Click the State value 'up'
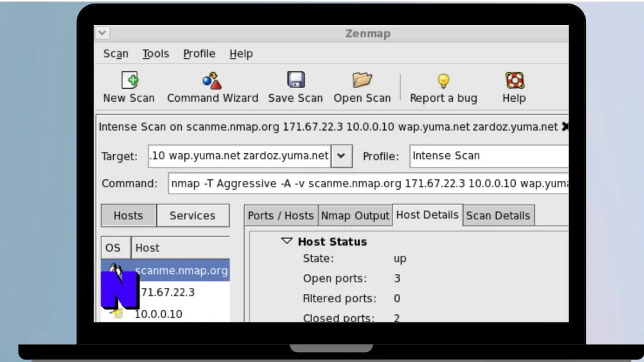 [x=400, y=258]
